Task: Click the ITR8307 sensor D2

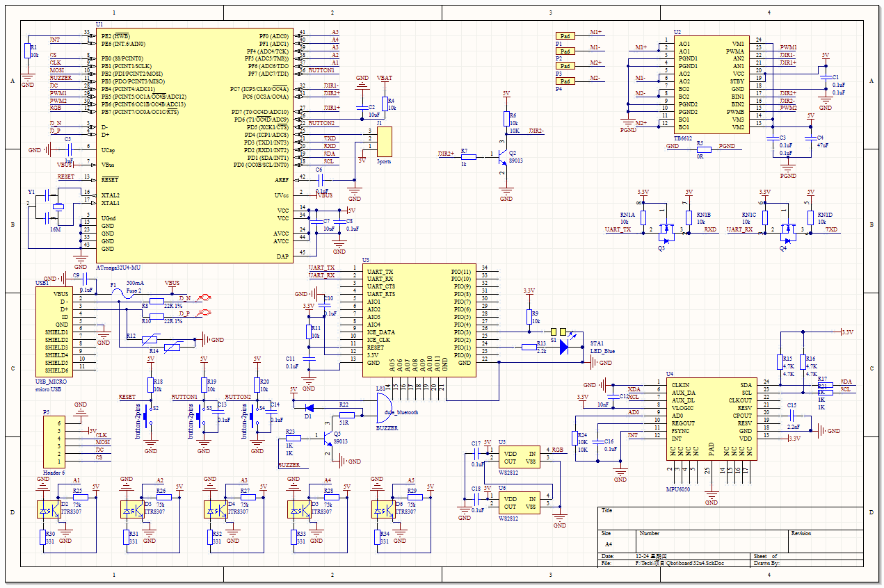Action: (x=50, y=509)
